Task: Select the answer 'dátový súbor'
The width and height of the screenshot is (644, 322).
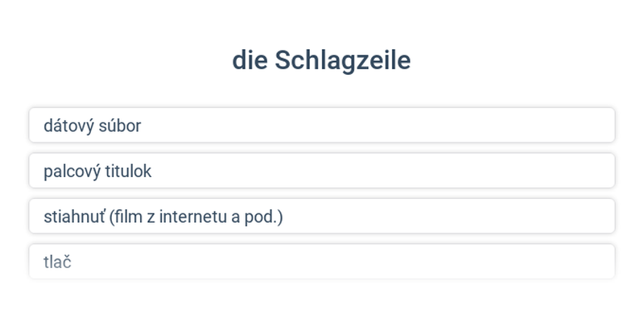Action: (321, 126)
